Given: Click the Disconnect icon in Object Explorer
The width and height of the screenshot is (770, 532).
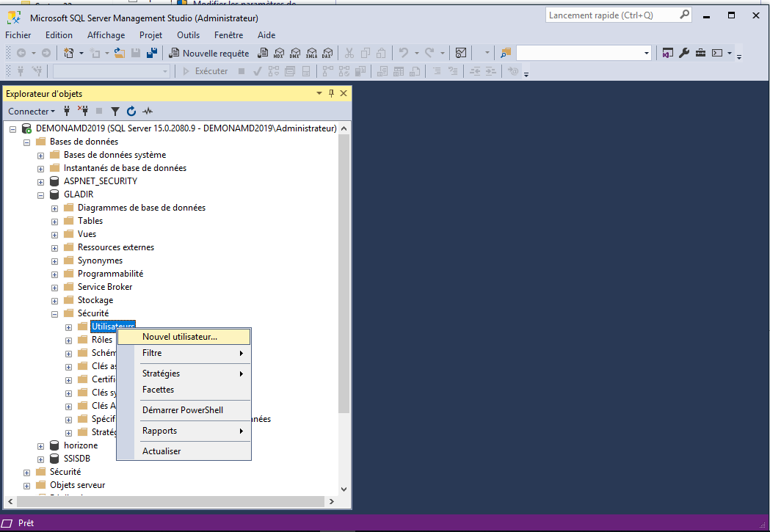Looking at the screenshot, I should 83,112.
